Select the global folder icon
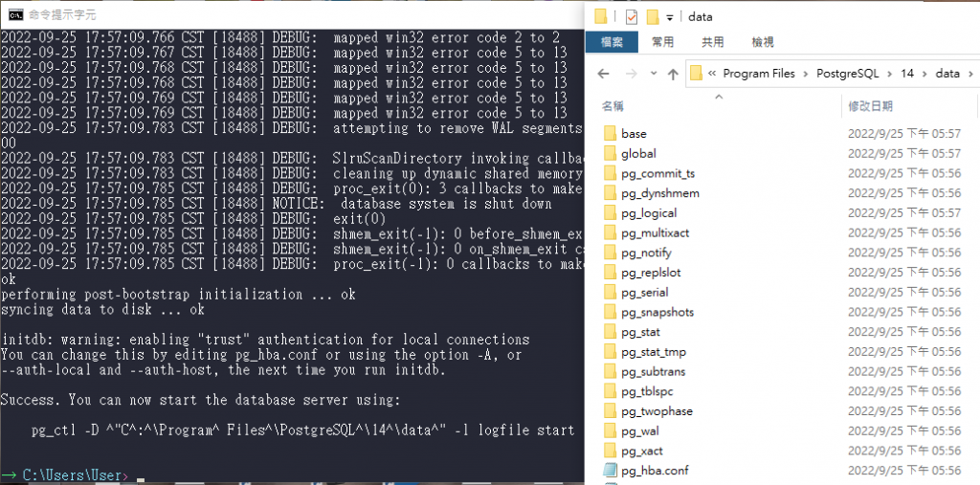 (611, 153)
